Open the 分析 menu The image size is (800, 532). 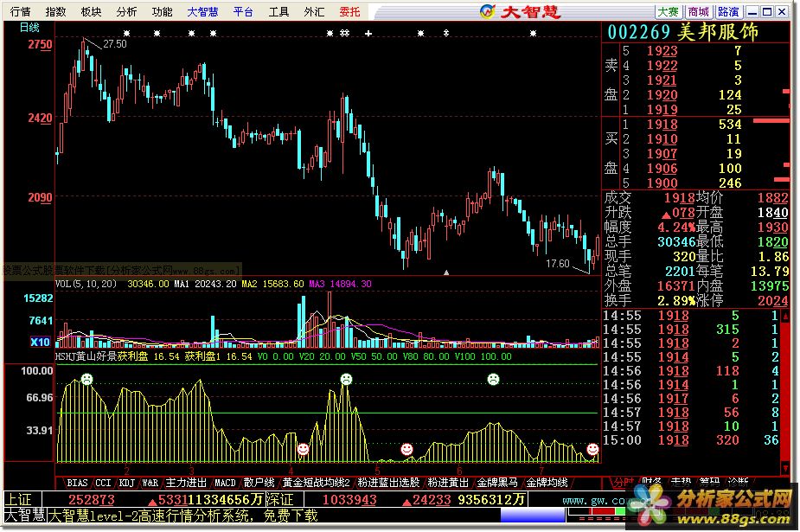click(x=126, y=11)
